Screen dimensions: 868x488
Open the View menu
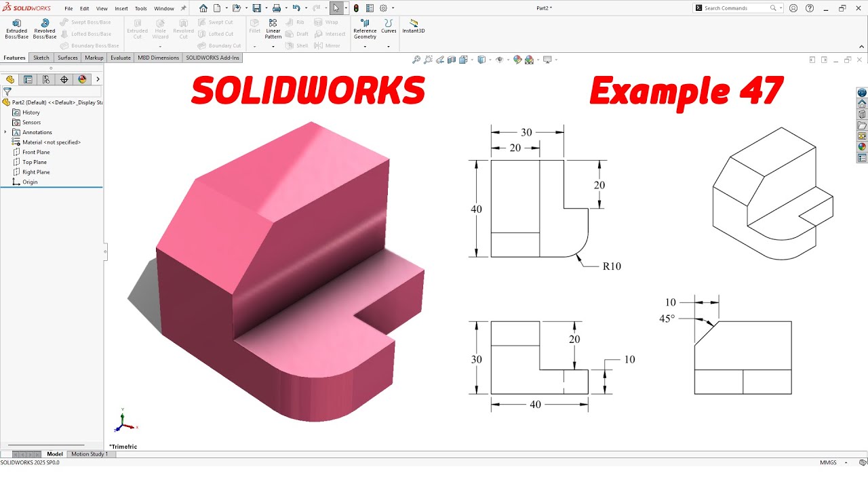[102, 9]
